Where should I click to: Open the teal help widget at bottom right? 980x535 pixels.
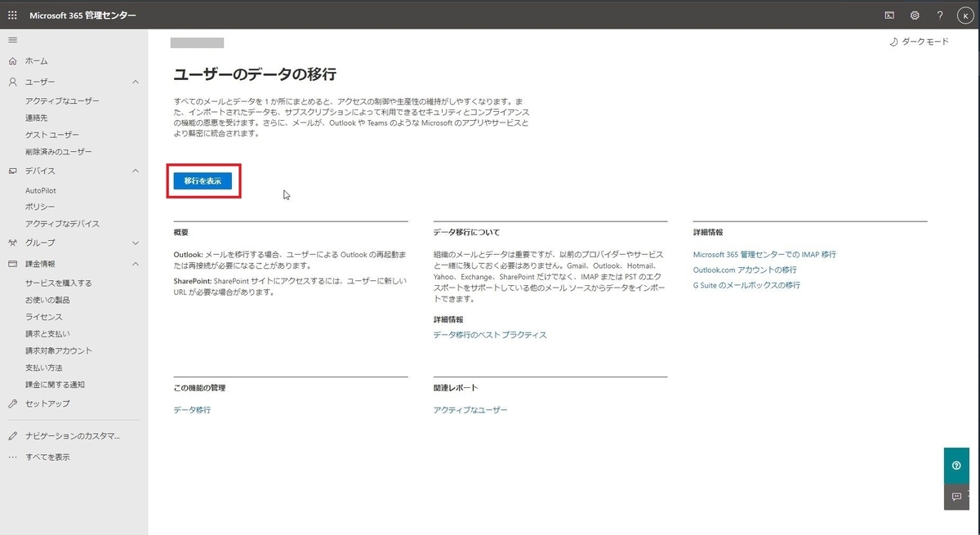[x=955, y=465]
